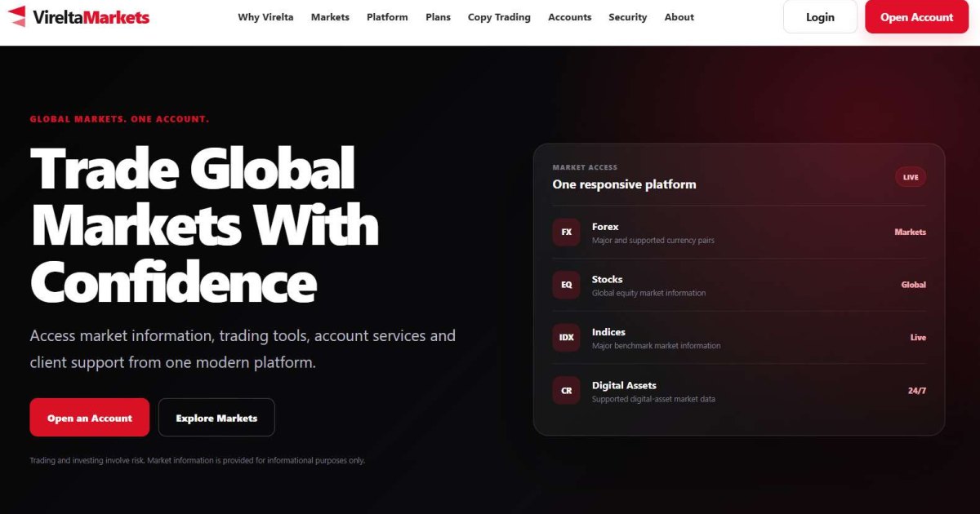This screenshot has height=514, width=980.
Task: Open the Why Virelta menu item
Action: click(x=265, y=17)
